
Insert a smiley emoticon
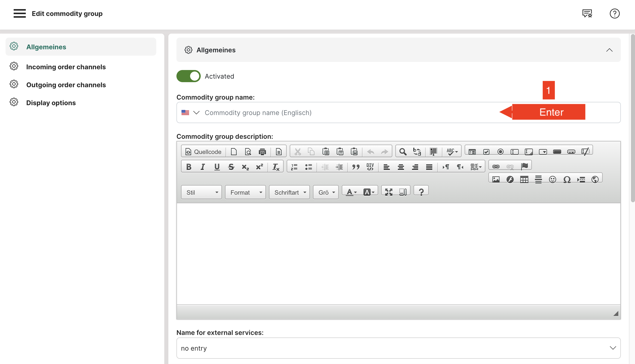click(552, 179)
